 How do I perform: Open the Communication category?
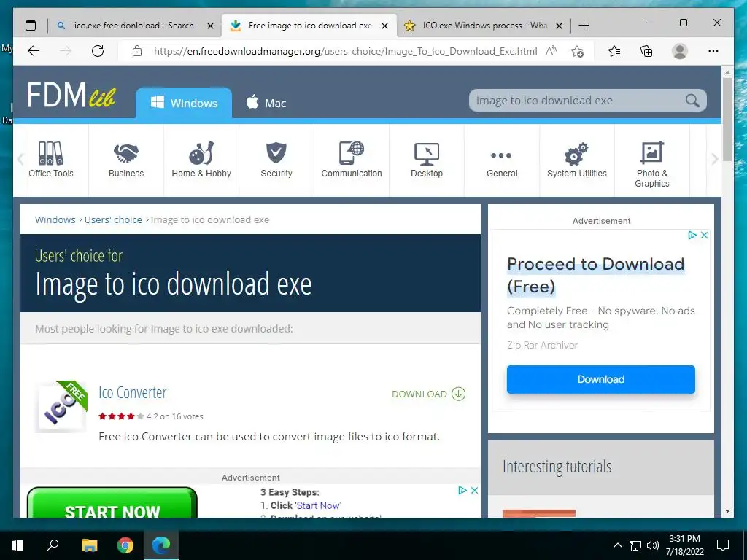tap(352, 160)
